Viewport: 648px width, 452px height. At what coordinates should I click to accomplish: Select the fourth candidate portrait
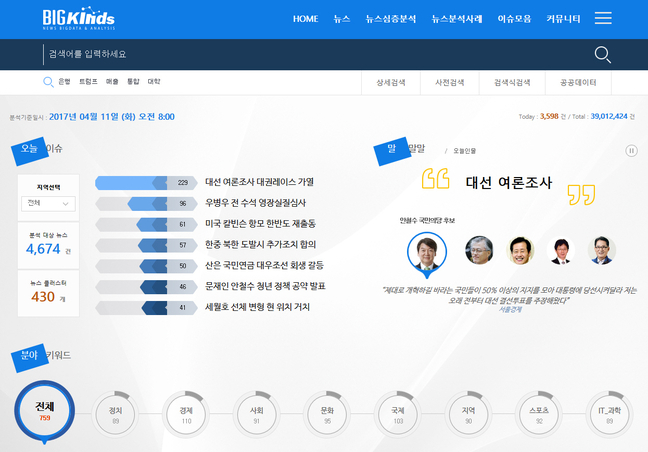[x=561, y=250]
